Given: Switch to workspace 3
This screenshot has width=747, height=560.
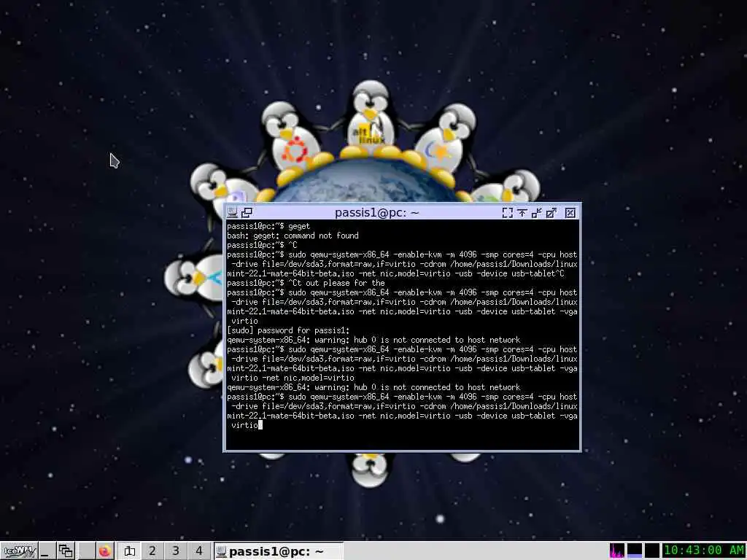Looking at the screenshot, I should point(176,551).
